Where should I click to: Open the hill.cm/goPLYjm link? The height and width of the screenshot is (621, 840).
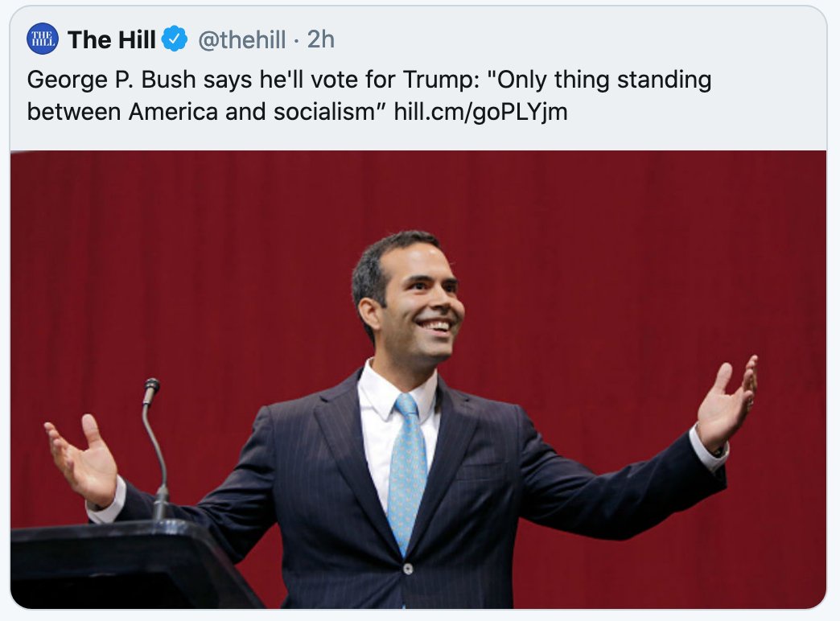[x=480, y=111]
